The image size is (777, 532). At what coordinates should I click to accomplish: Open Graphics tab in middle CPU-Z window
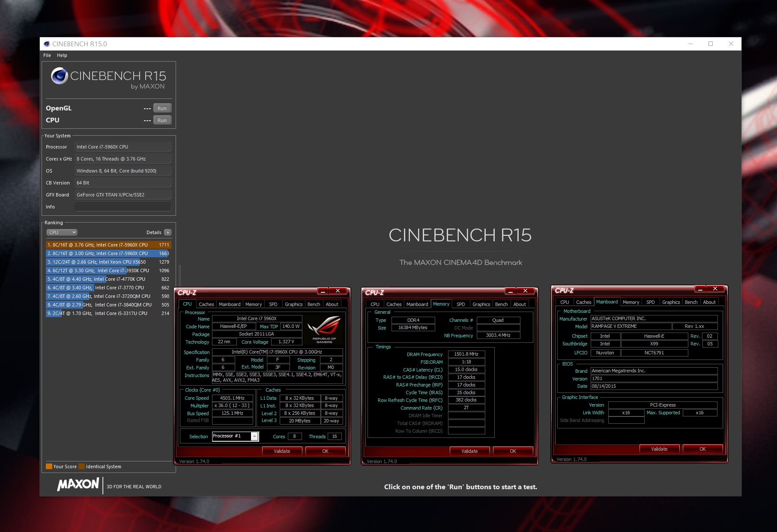tap(481, 304)
